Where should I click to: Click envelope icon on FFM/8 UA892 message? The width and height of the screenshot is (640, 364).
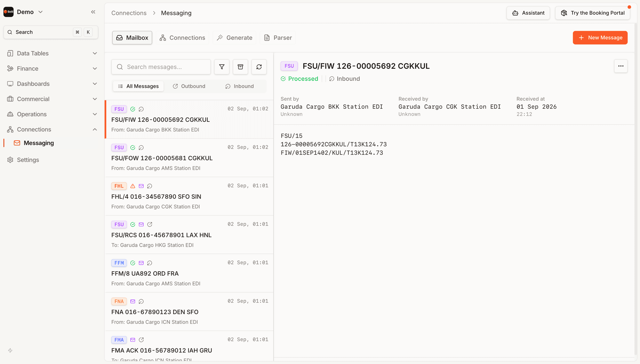pos(141,263)
